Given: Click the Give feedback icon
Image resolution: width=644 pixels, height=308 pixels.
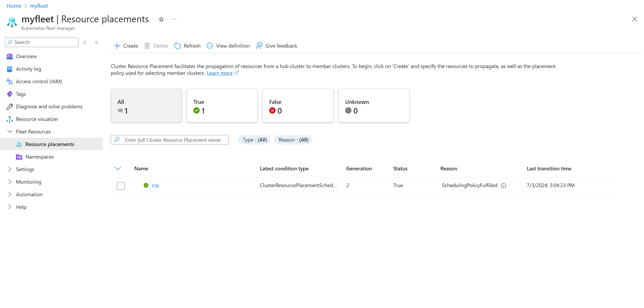Looking at the screenshot, I should [259, 46].
